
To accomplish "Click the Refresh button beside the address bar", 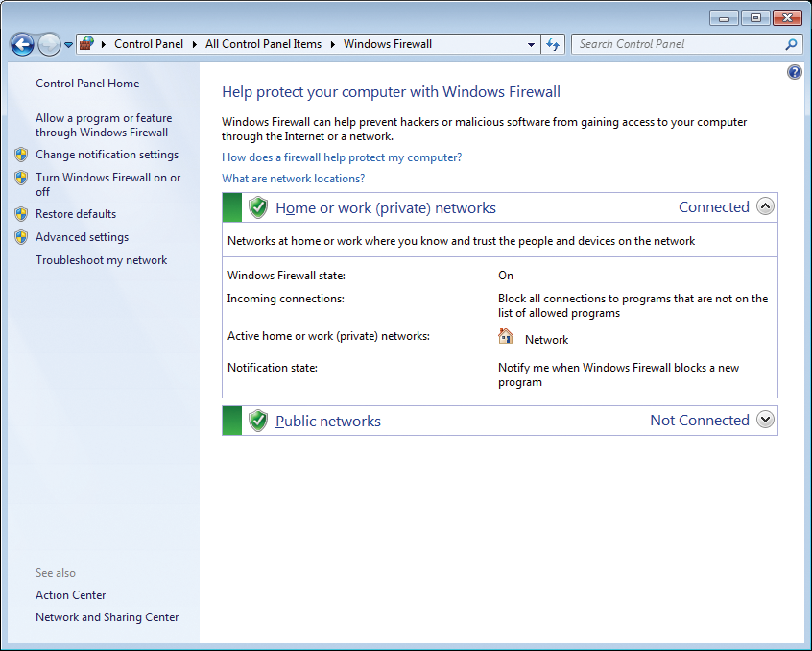I will pos(553,44).
